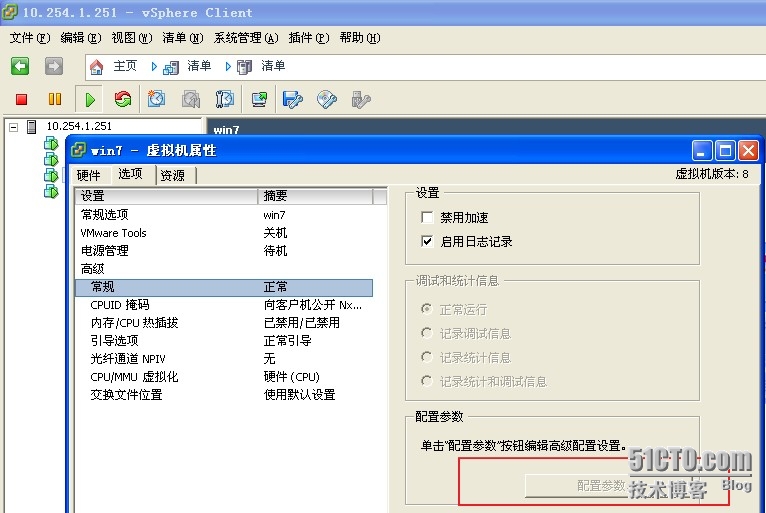Minimize the win7 虚拟机属性 dialog

702,150
